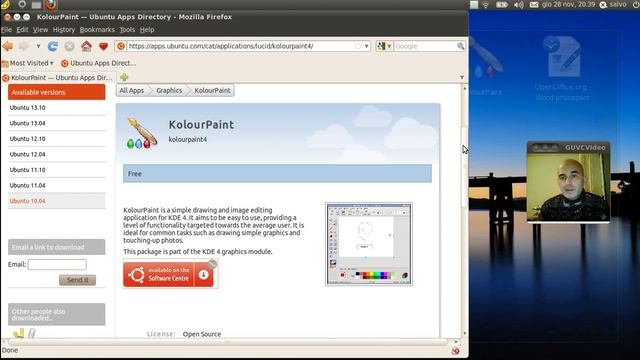Open the Tools menu
640x360 pixels.
pos(127,29)
